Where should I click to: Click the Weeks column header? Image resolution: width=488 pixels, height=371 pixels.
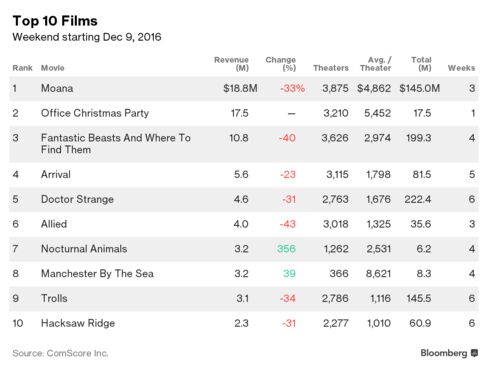pyautogui.click(x=461, y=68)
